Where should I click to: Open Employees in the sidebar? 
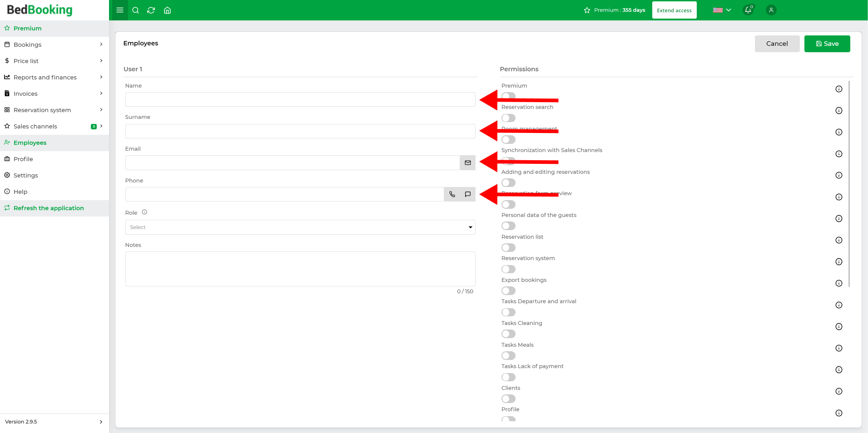click(55, 143)
